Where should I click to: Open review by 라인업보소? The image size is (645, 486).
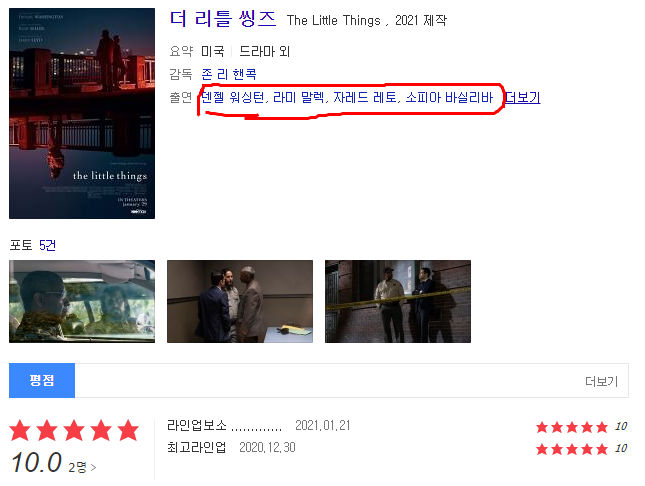click(225, 425)
